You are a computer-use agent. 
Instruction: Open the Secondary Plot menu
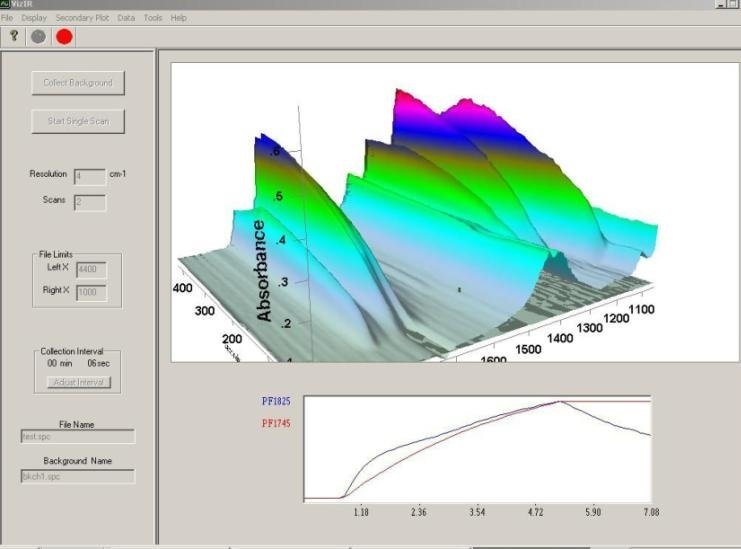(x=83, y=18)
